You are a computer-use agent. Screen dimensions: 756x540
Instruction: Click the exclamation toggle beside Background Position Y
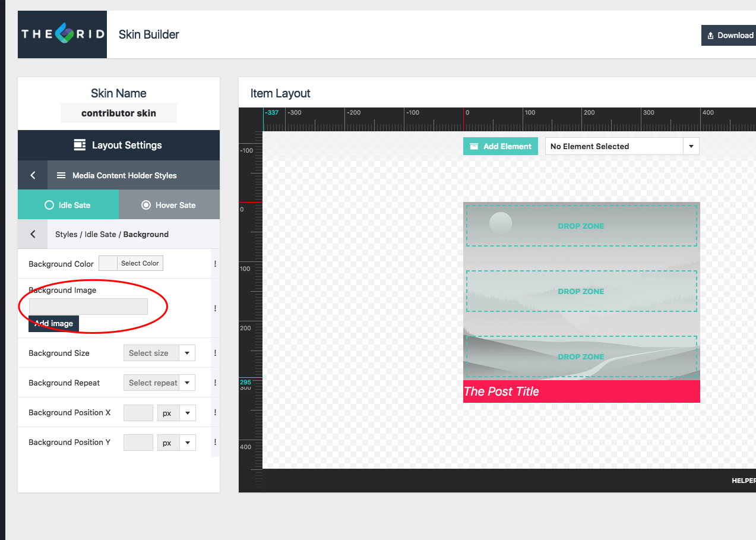click(x=215, y=442)
